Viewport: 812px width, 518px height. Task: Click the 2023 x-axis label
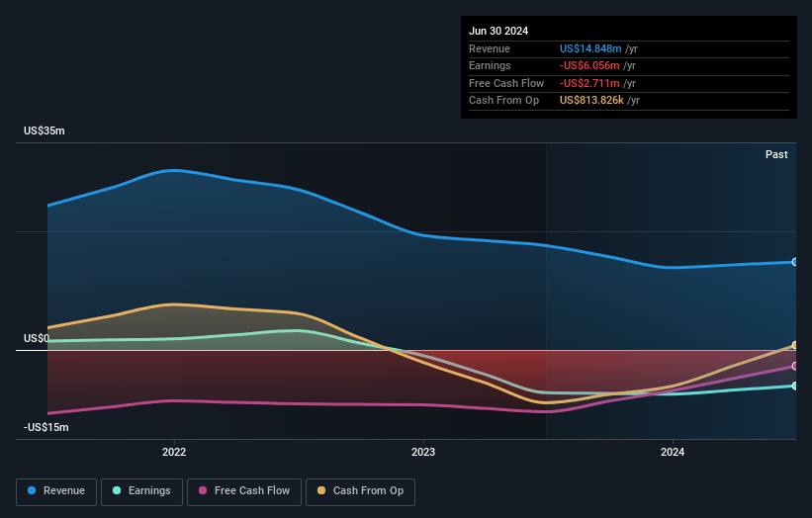tap(423, 452)
